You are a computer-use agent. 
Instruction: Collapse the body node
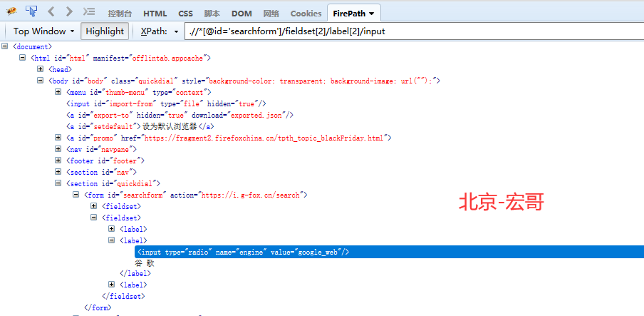(x=40, y=81)
